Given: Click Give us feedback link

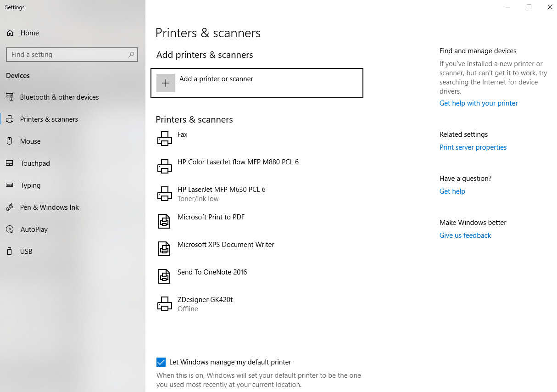Looking at the screenshot, I should pyautogui.click(x=465, y=235).
